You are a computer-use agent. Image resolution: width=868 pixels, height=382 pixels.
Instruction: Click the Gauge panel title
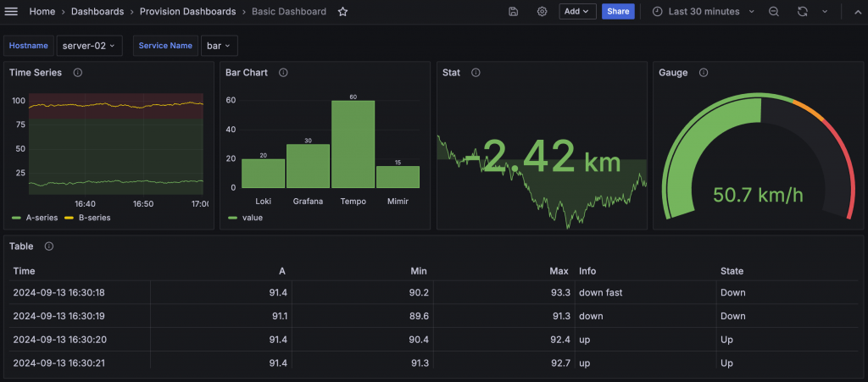(673, 73)
